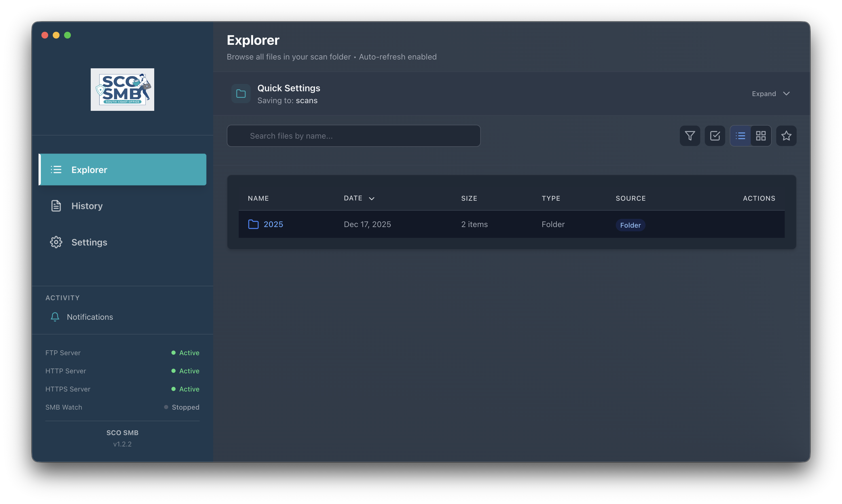
Task: Open the 2025 folder
Action: tap(273, 225)
